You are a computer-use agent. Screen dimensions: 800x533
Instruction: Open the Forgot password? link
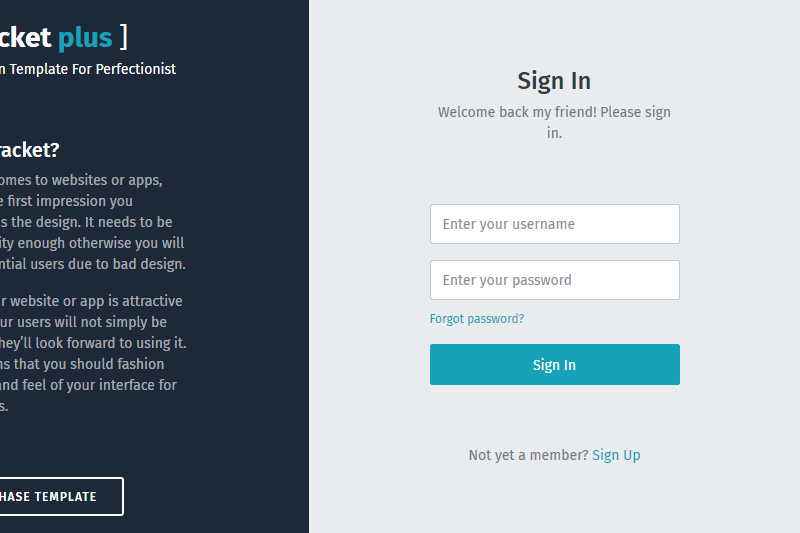[477, 319]
